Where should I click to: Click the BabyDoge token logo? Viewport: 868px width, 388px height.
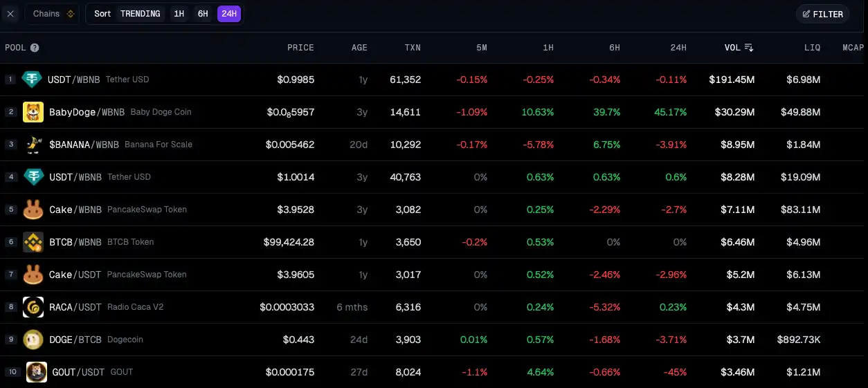pyautogui.click(x=33, y=112)
